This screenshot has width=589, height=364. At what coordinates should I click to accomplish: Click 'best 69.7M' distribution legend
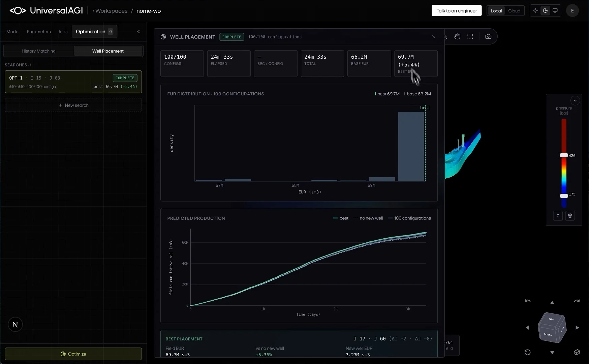coord(387,94)
